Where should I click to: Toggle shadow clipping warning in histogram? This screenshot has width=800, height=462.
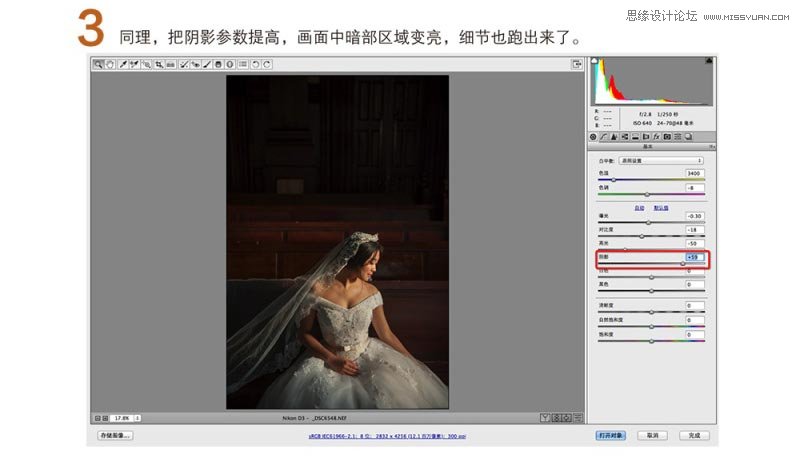coord(596,63)
